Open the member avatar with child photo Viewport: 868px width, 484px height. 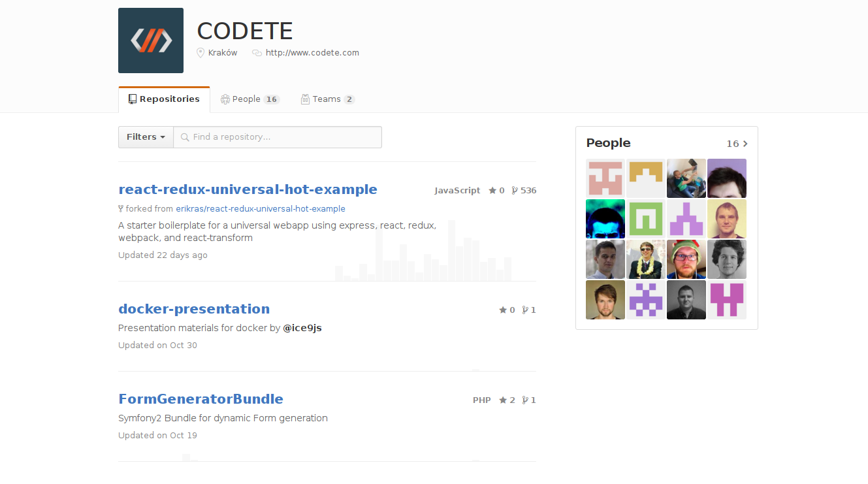click(x=686, y=178)
